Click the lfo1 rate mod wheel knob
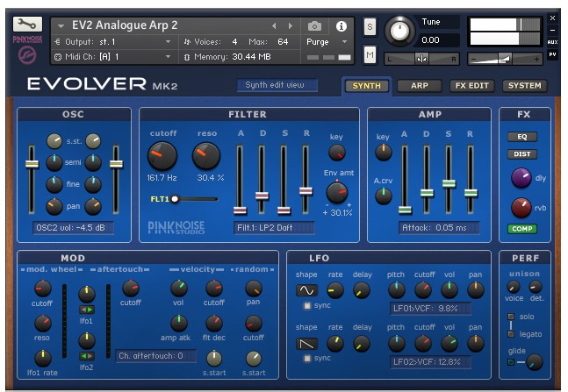Viewport: 568px width, 392px height. tap(43, 358)
